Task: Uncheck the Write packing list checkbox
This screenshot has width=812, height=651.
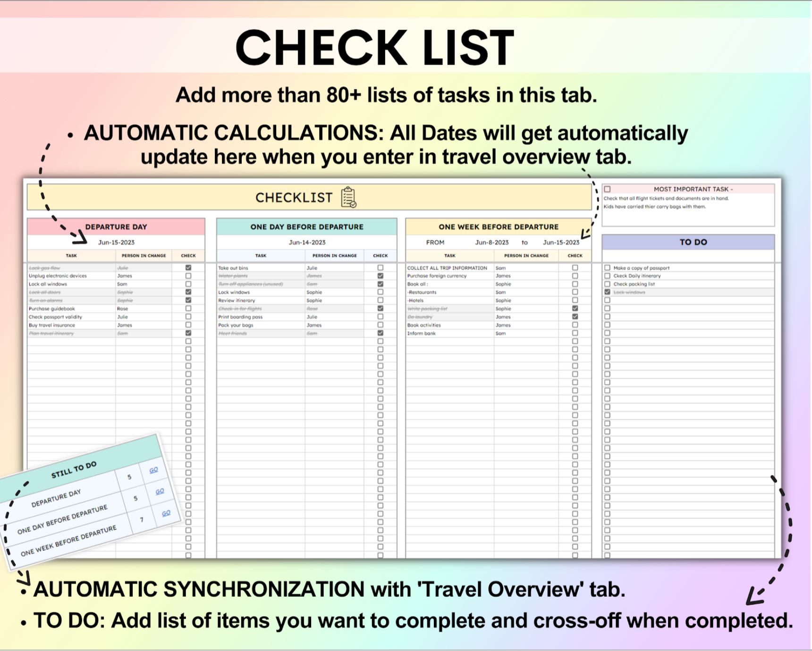Action: (575, 309)
